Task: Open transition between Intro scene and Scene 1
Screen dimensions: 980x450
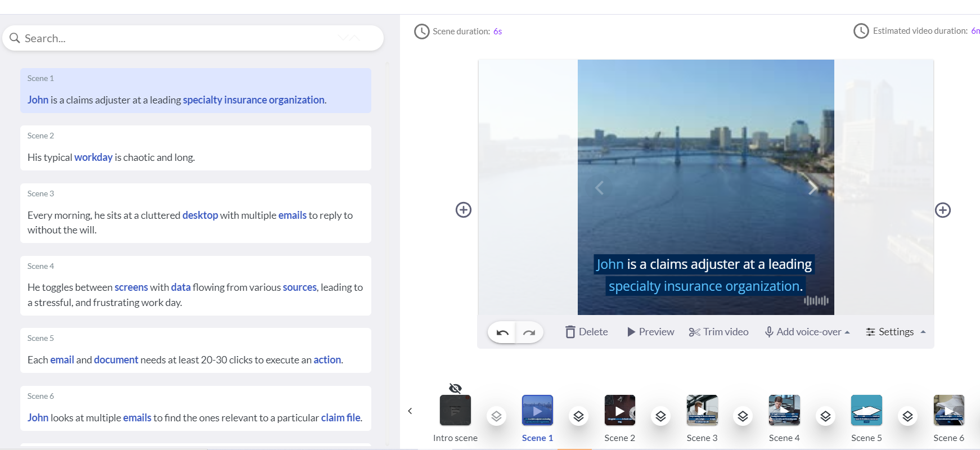Action: tap(496, 416)
